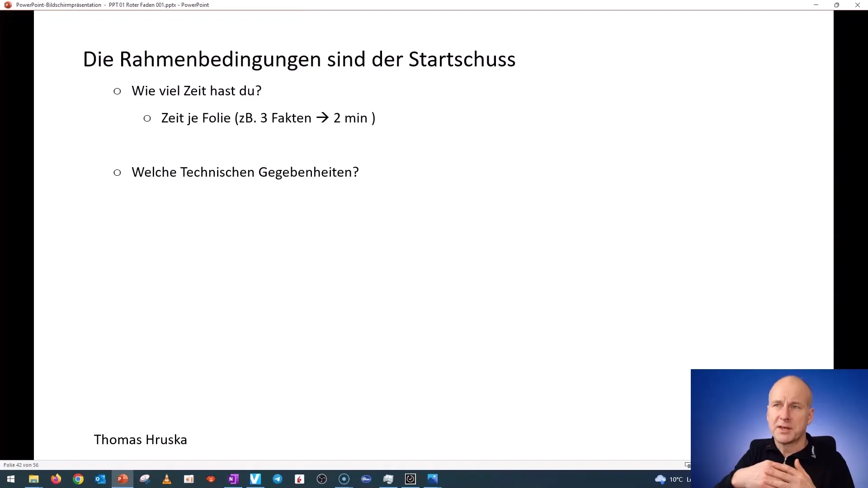Click the footer name 'Thomas Hruska'
The width and height of the screenshot is (868, 488).
click(x=141, y=440)
